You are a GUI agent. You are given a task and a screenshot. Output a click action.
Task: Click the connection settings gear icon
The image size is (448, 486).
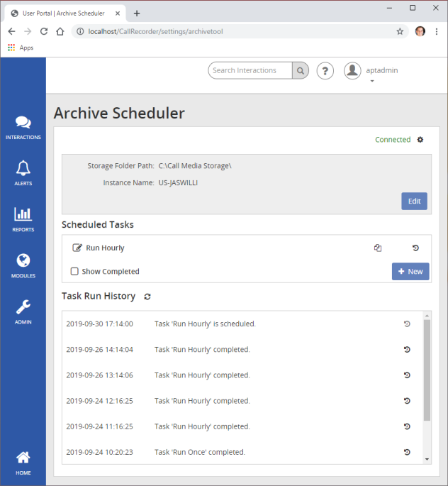pos(420,140)
